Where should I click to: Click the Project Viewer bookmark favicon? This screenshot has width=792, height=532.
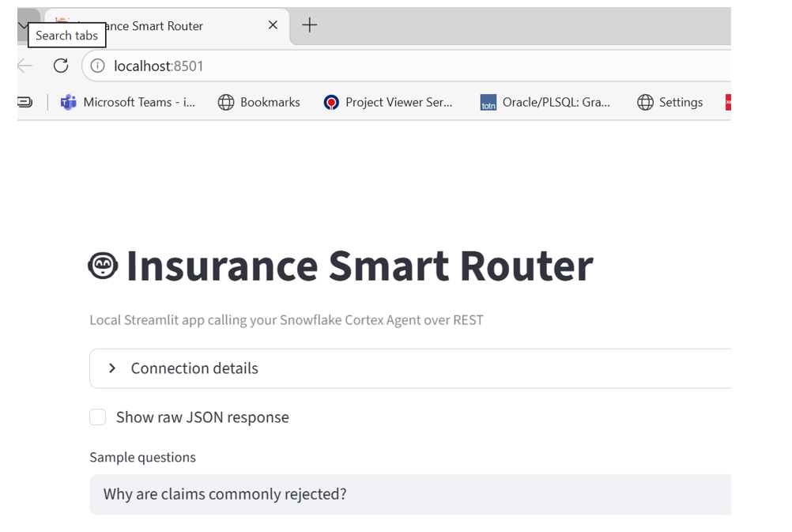click(331, 102)
